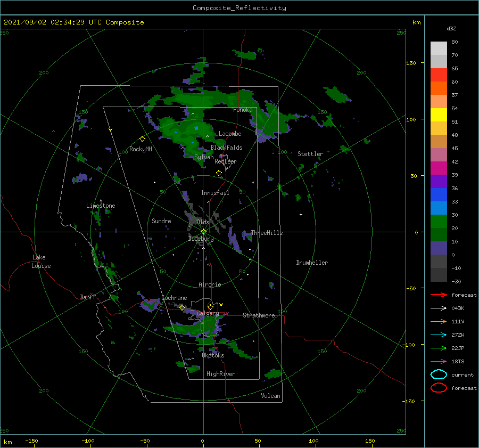Select the lightest gray swatch at scale top
479x448 pixels.
[x=439, y=48]
